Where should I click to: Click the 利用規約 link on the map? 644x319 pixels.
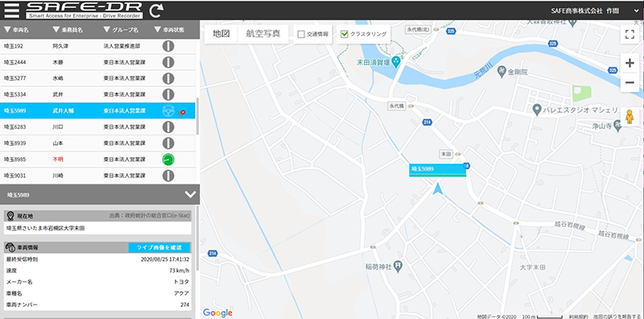[x=576, y=317]
